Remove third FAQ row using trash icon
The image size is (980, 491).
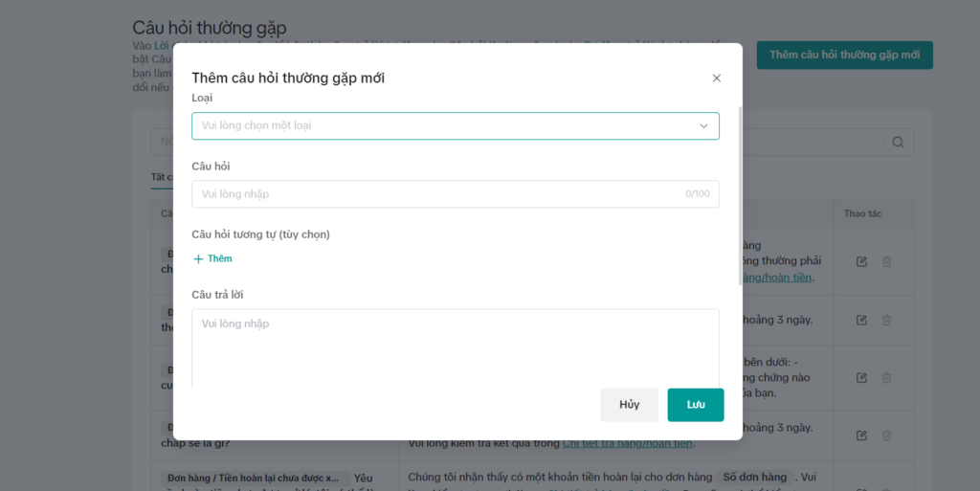coord(886,378)
